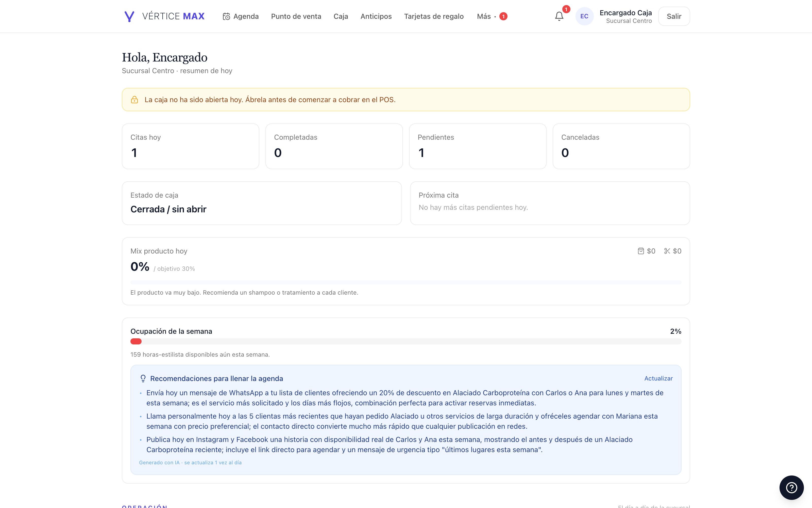The width and height of the screenshot is (812, 508).
Task: Open the Caja section
Action: (x=341, y=17)
